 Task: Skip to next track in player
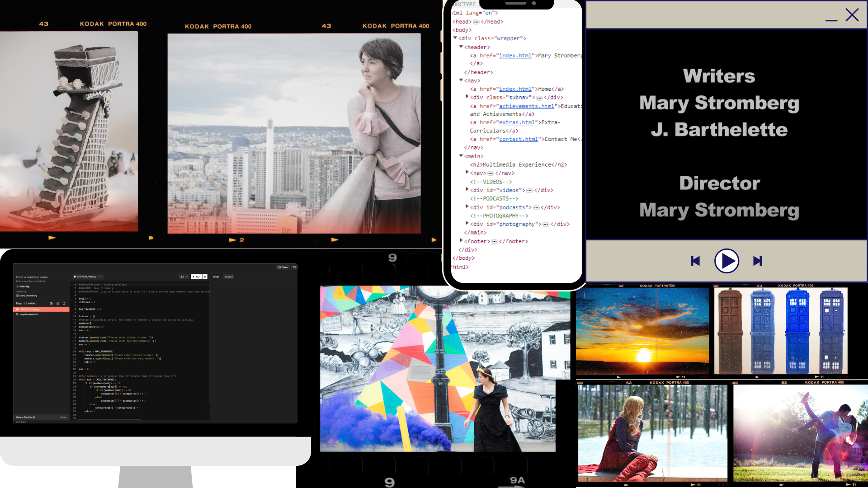tap(758, 261)
